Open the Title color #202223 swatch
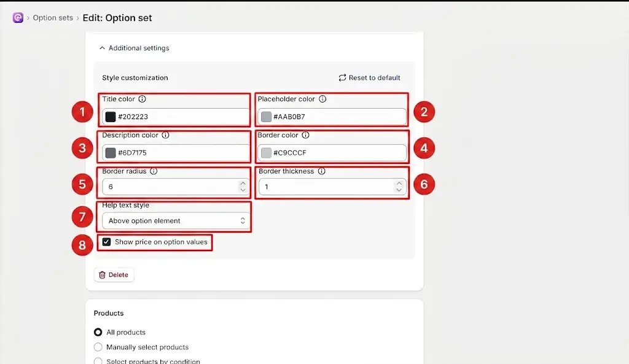The image size is (629, 364). [111, 117]
